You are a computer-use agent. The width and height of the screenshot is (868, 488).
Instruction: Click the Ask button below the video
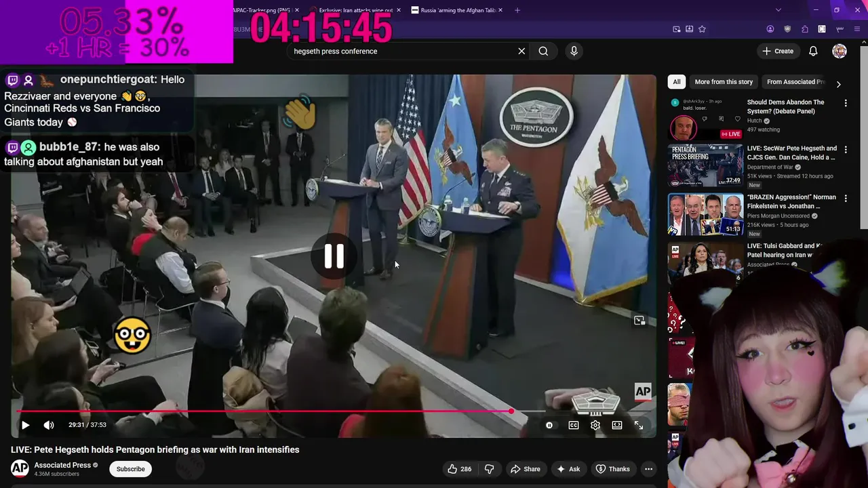coord(568,469)
